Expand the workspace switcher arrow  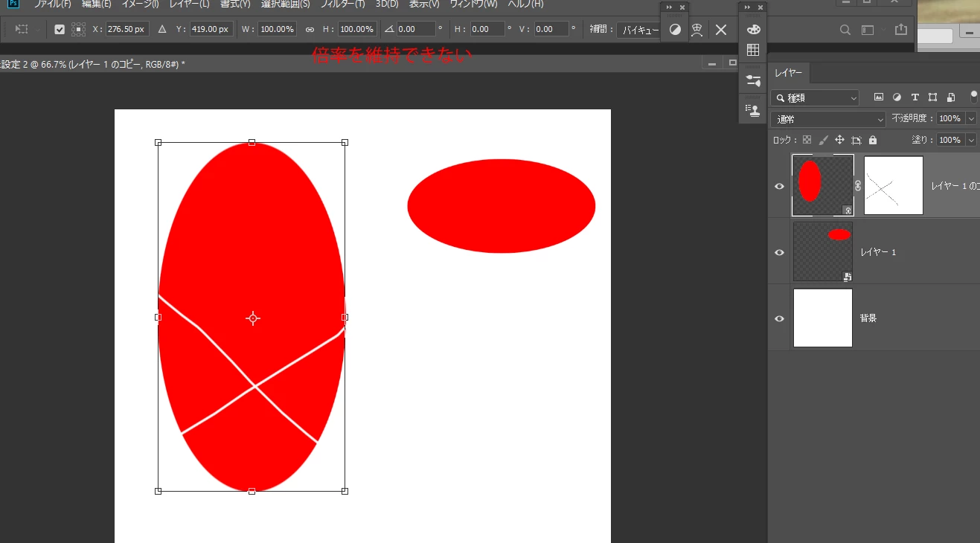[x=884, y=30]
